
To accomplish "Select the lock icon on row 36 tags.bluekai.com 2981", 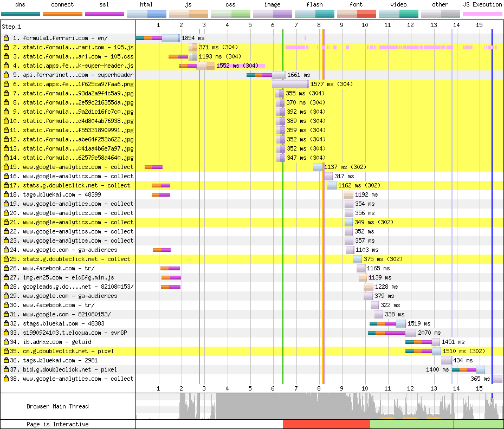I will [6, 361].
